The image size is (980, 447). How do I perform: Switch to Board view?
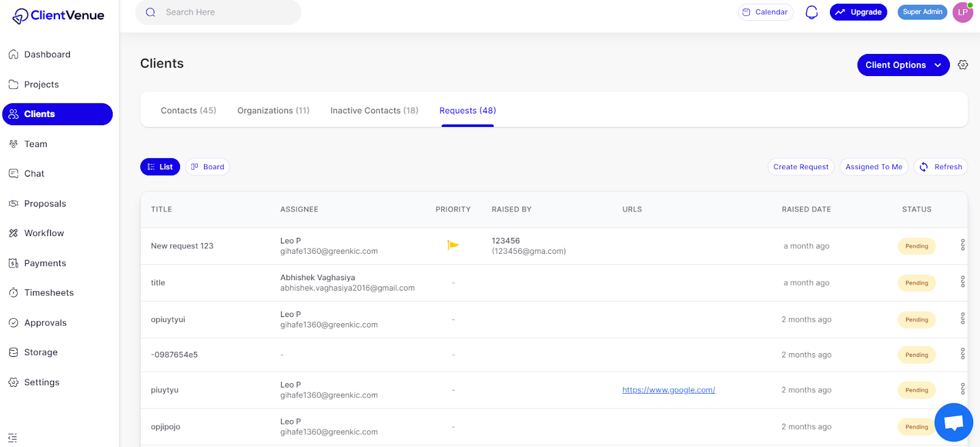208,167
